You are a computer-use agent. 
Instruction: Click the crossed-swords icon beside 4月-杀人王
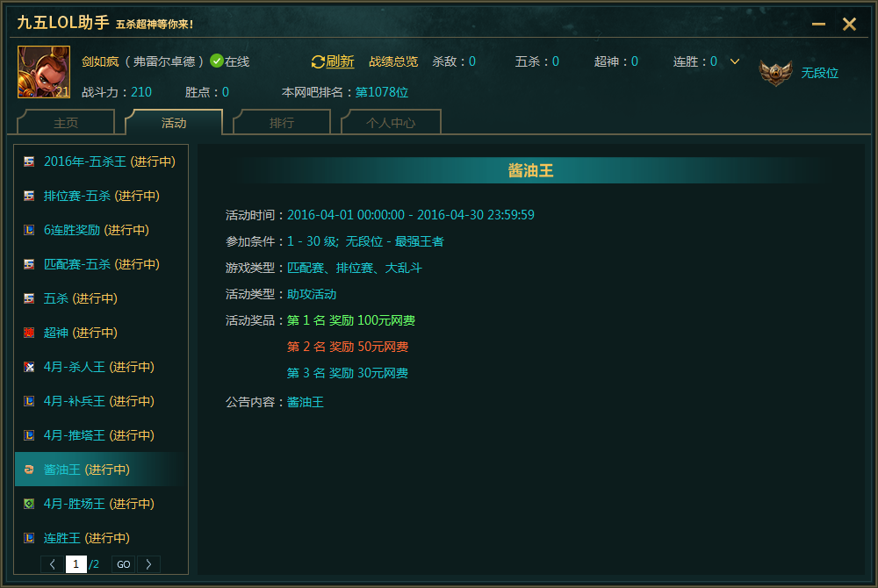point(29,367)
